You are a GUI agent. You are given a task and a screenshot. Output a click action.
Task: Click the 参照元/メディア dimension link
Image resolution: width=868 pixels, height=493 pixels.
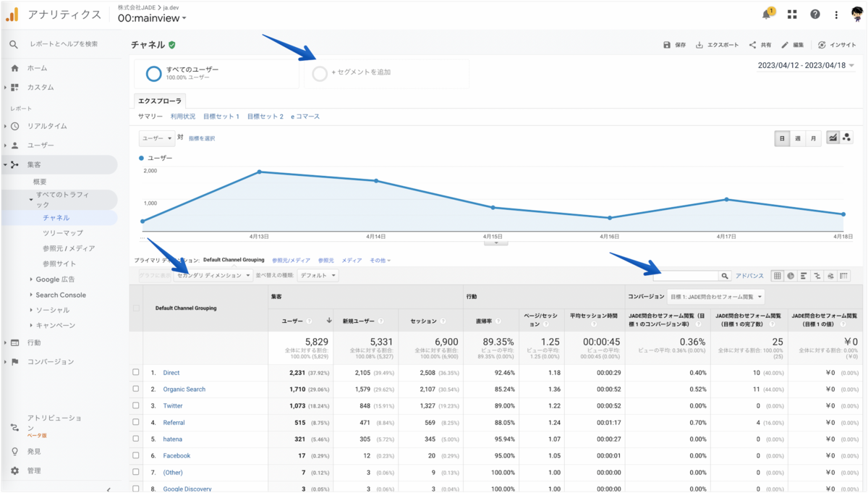[x=291, y=260]
